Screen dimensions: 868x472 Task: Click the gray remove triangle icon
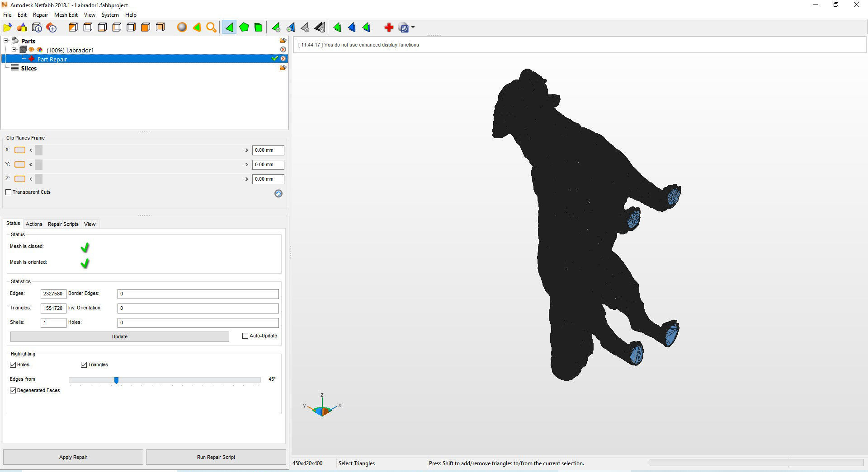click(305, 28)
